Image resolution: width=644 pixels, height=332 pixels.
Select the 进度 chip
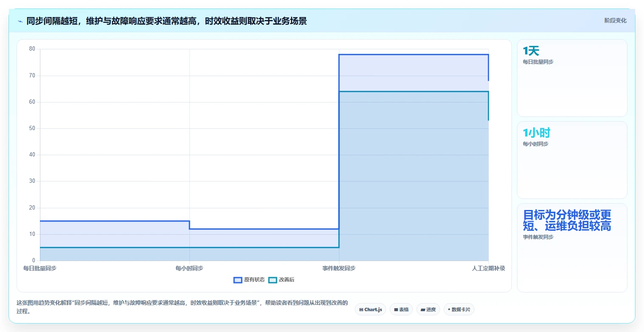point(428,309)
